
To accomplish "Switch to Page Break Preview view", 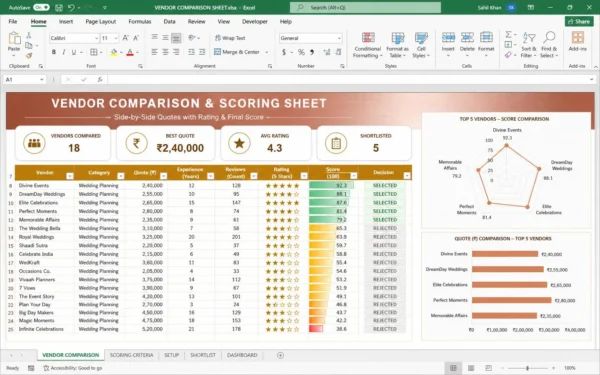I will coord(488,368).
